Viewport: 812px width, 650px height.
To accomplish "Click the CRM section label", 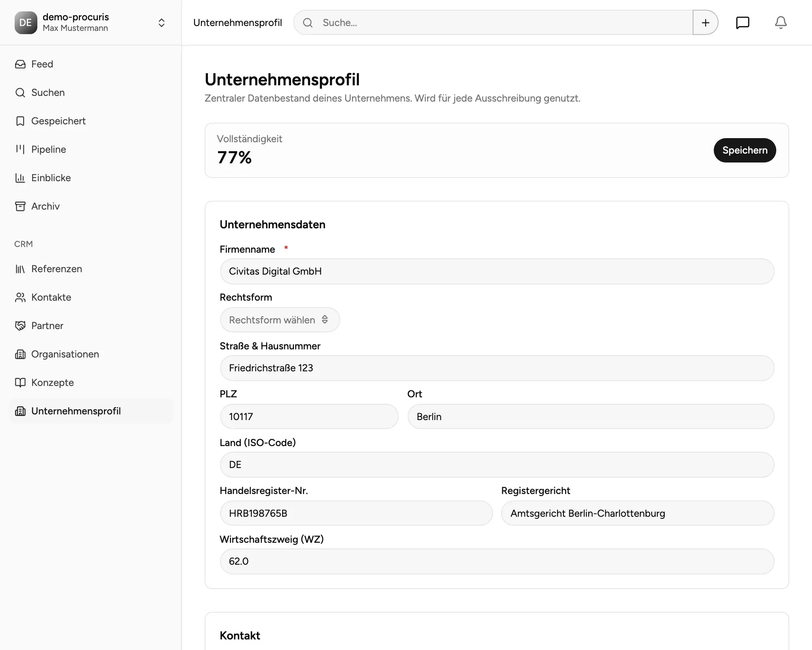I will tap(24, 244).
